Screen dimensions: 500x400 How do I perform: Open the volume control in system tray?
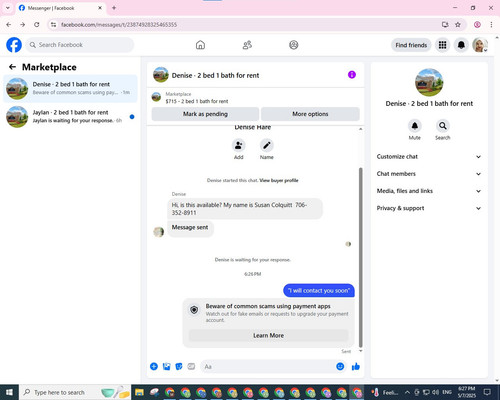(x=435, y=392)
